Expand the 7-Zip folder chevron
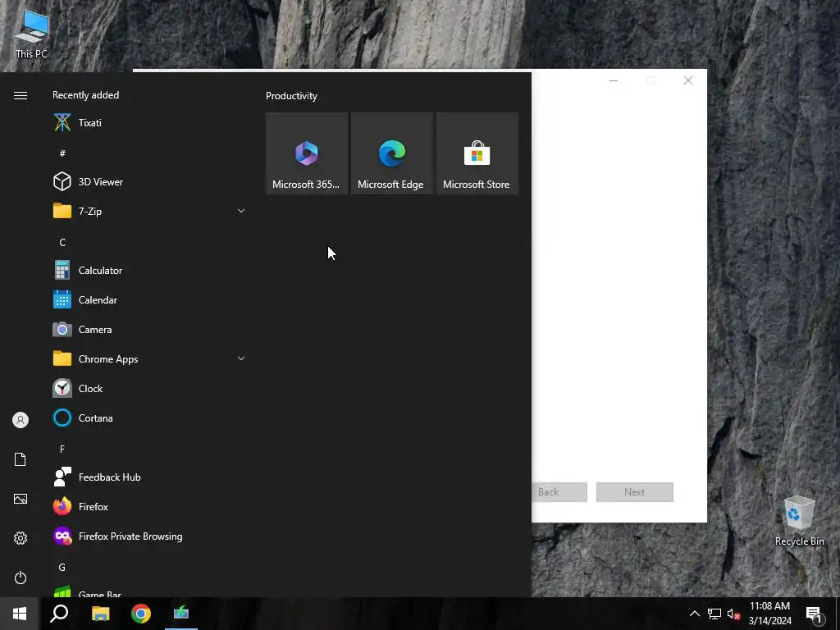The width and height of the screenshot is (840, 630). coord(241,211)
